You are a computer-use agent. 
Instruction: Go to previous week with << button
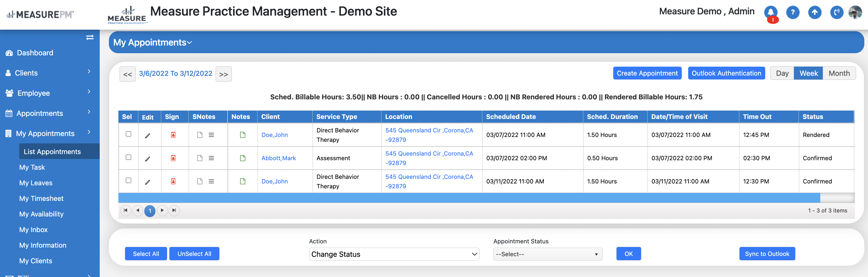point(127,74)
